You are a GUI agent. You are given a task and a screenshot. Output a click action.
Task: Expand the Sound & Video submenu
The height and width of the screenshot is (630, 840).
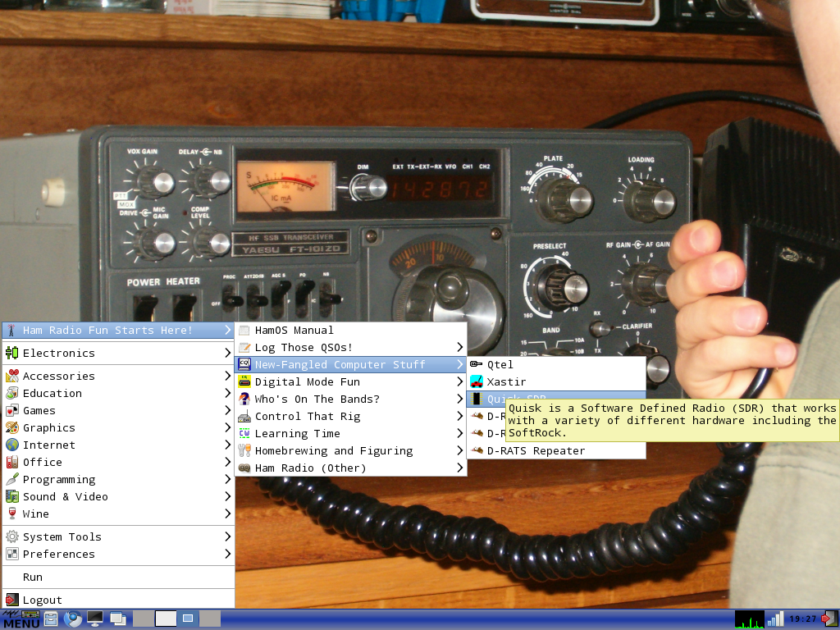(x=118, y=496)
